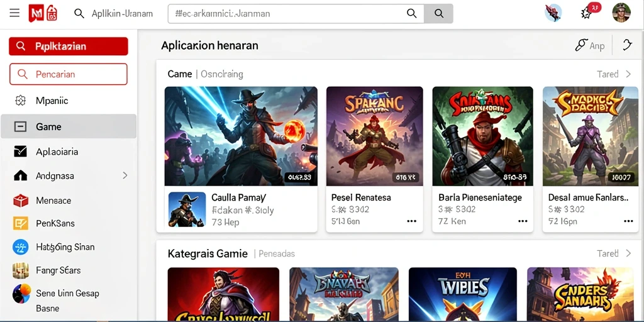Open Hatgöing Sinan in the sidebar
This screenshot has width=644, height=322.
[x=65, y=247]
